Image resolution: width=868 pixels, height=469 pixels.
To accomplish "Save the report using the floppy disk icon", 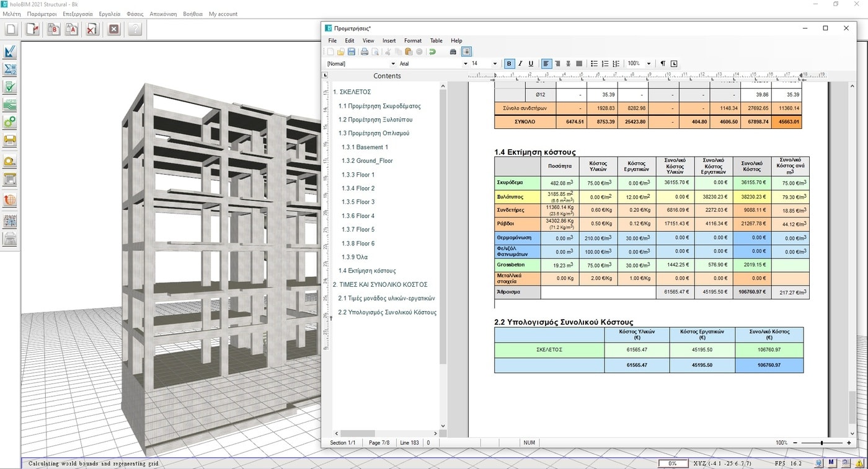I will [x=352, y=52].
